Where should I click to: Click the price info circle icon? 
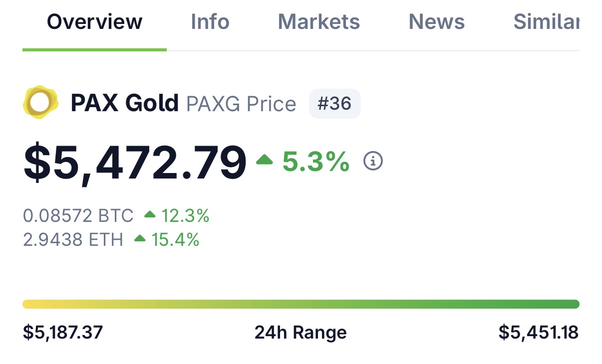point(373,161)
